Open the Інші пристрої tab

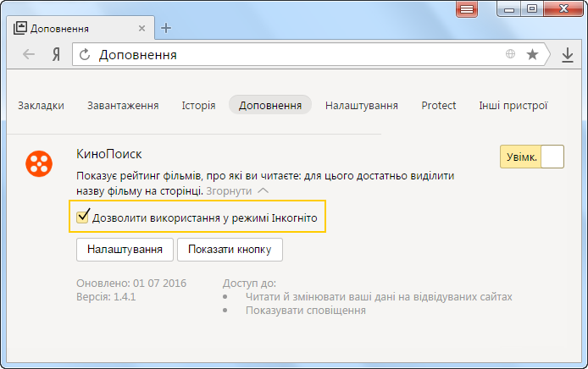[x=513, y=106]
